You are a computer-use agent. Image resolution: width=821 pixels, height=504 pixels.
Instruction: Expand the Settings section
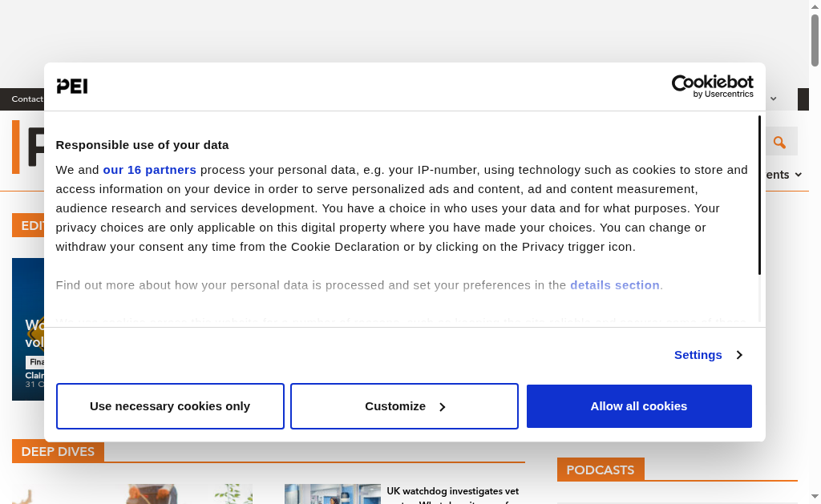698,355
